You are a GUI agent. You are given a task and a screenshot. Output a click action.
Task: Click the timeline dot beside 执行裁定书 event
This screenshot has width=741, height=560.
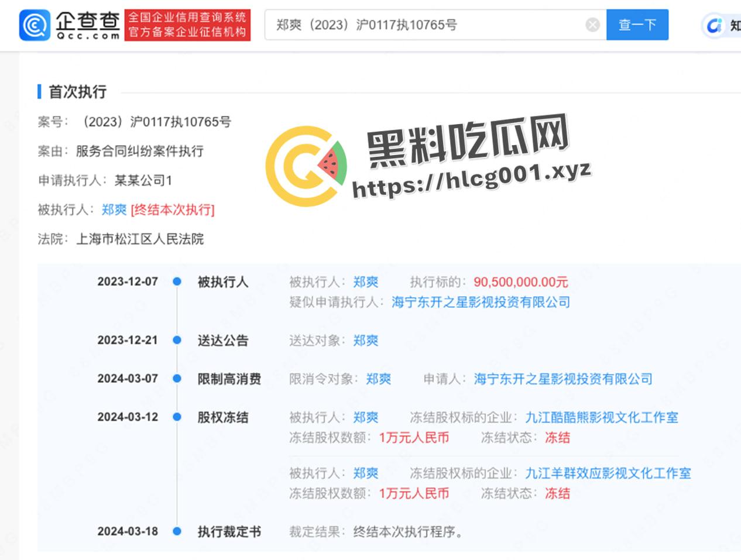(x=177, y=532)
